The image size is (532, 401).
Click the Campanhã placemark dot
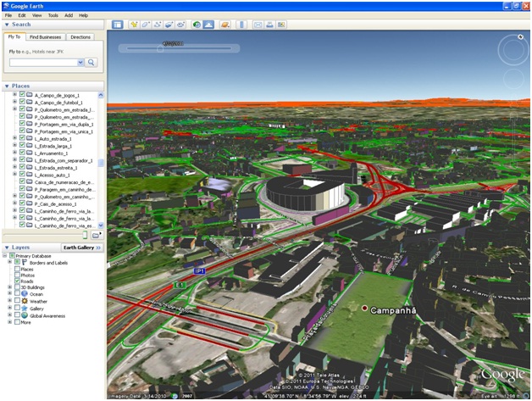coord(364,309)
